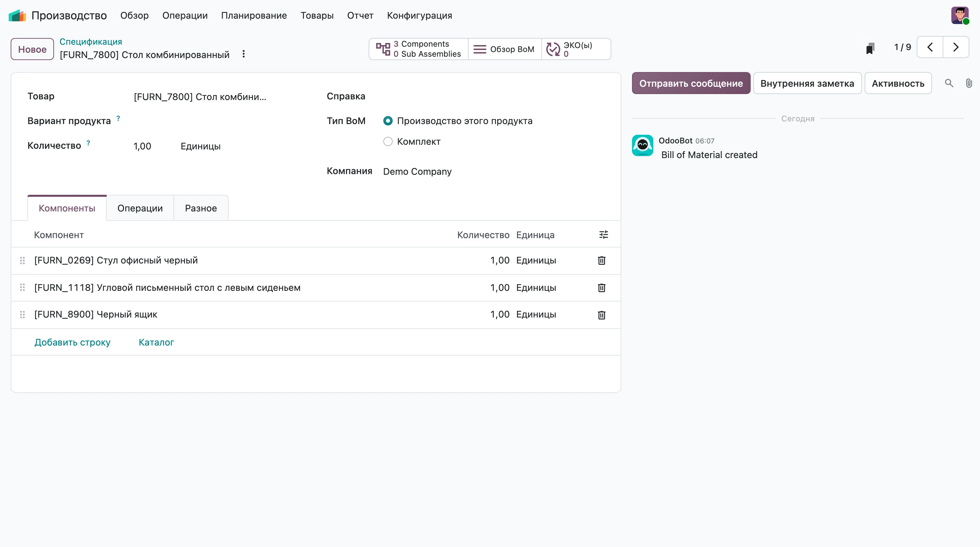The width and height of the screenshot is (980, 547).
Task: Click drag handle of FURN_1118 row
Action: [22, 288]
